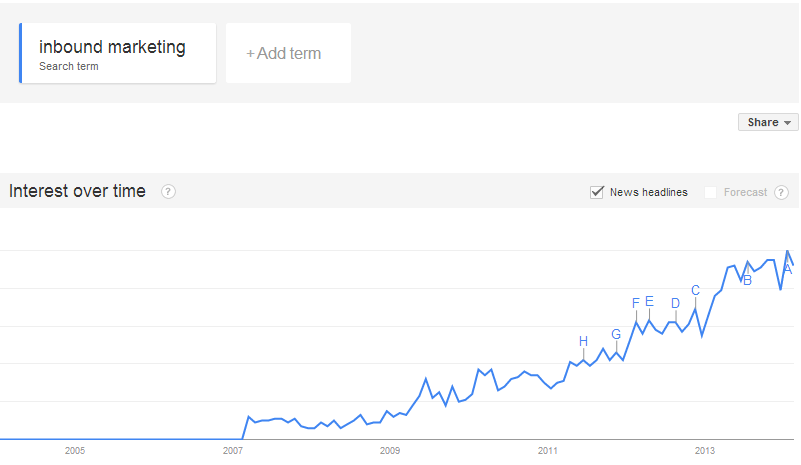Click the blue color bar of the search term
Image resolution: width=801 pixels, height=465 pixels.
[20, 53]
